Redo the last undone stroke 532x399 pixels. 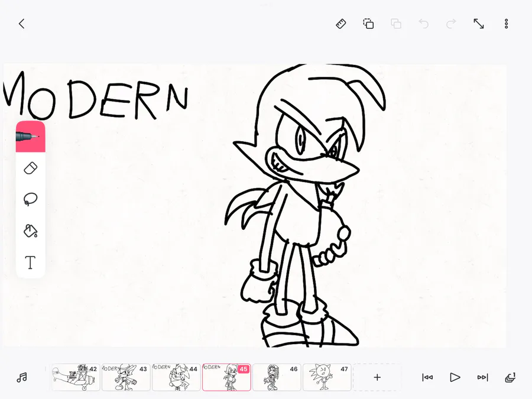(451, 24)
